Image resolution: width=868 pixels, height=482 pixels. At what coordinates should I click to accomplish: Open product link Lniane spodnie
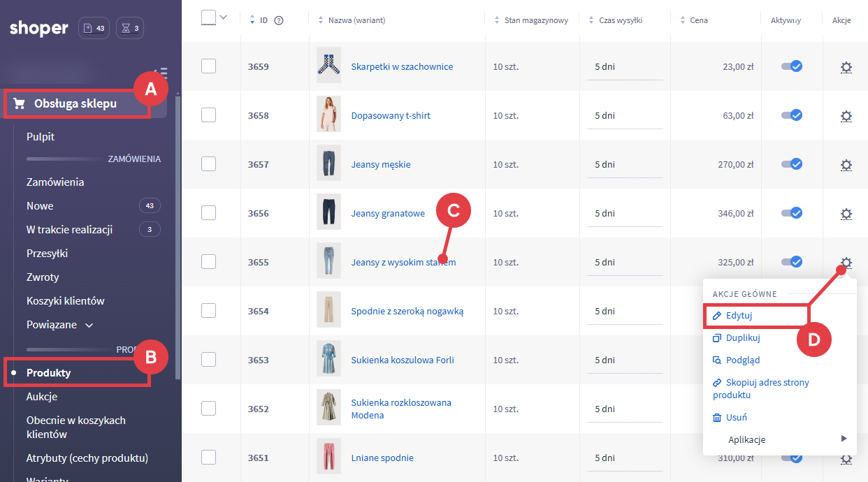[x=382, y=458]
